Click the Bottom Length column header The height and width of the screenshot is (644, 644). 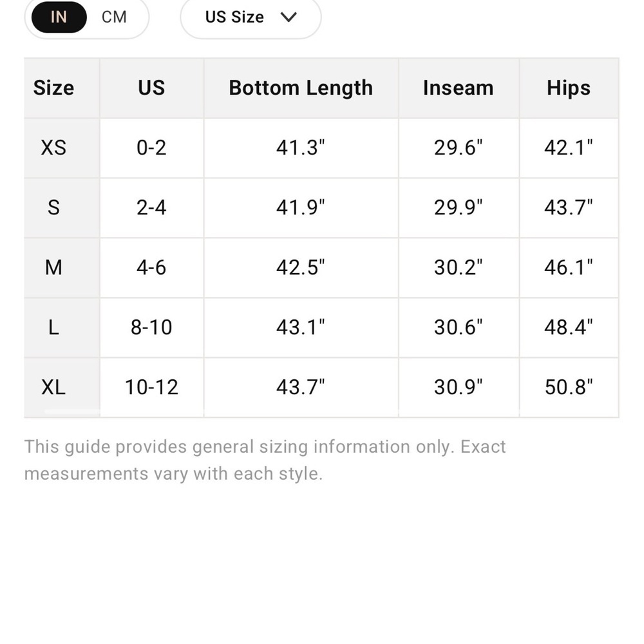tap(301, 88)
